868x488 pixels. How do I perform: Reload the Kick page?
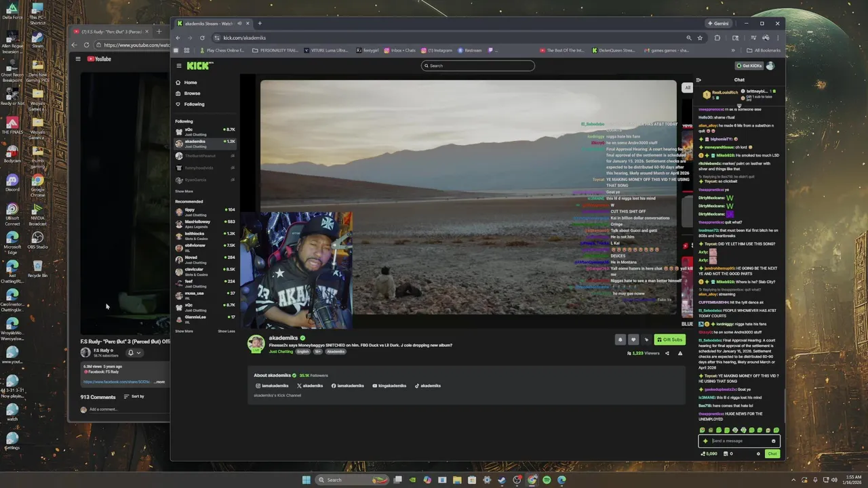202,38
